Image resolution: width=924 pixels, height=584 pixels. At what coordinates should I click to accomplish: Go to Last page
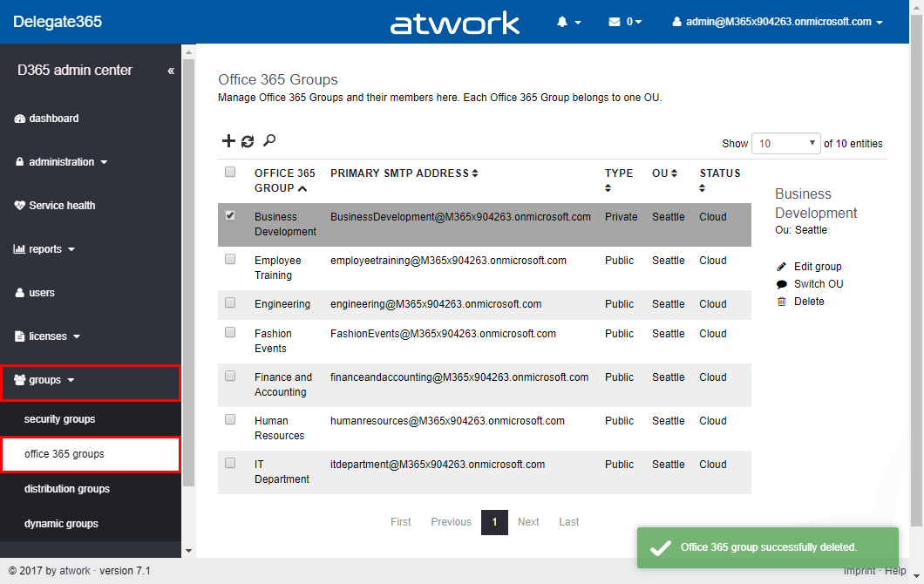pos(568,522)
